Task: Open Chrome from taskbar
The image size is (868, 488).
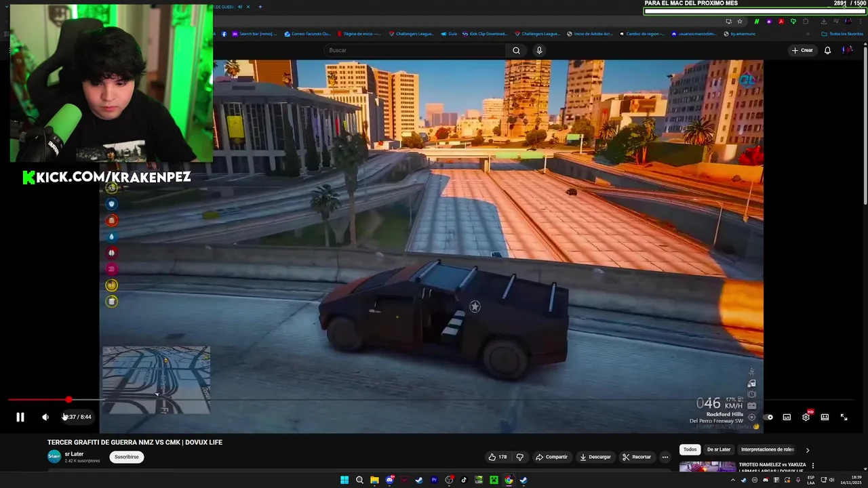Action: point(509,480)
